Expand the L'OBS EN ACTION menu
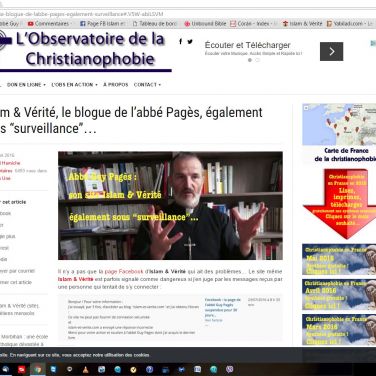 75,85
